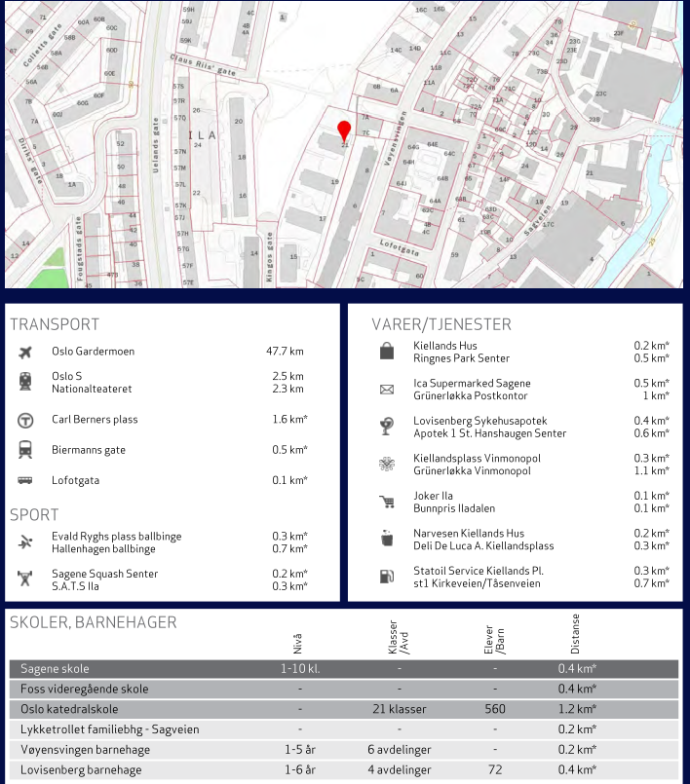690x784 pixels.
Task: Click the Uelands gate street label on map
Action: [156, 145]
